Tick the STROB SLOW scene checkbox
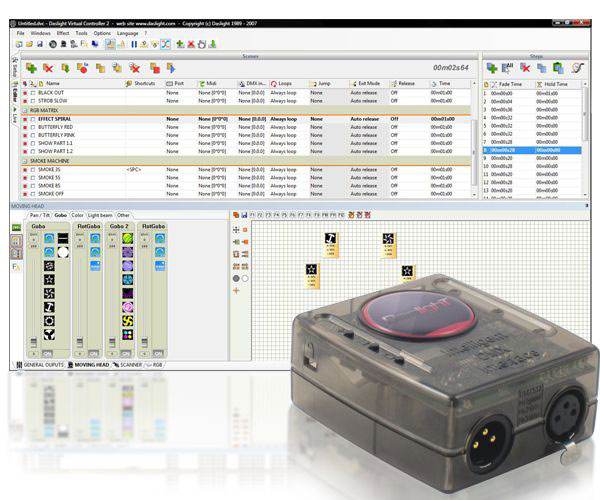This screenshot has height=500, width=600. coord(33,101)
